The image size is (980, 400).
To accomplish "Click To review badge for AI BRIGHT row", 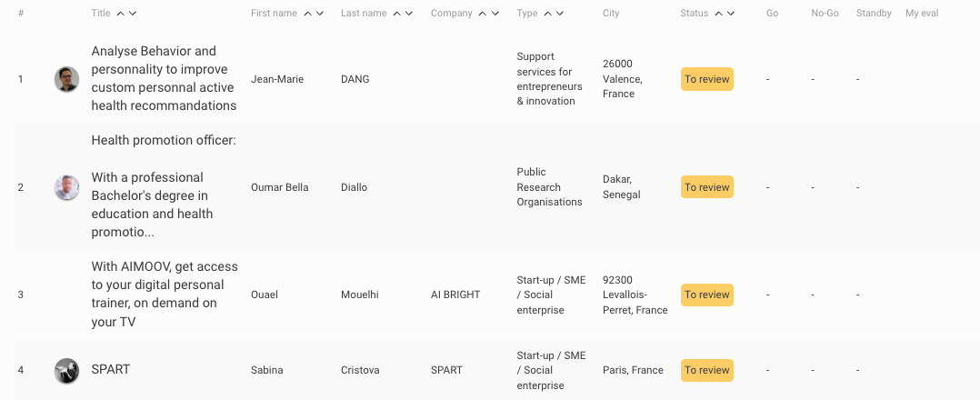I will [707, 295].
